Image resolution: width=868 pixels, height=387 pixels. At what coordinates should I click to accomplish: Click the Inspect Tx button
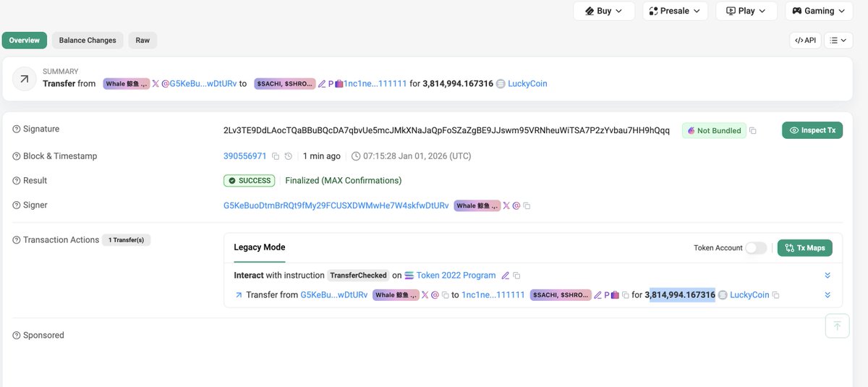point(812,130)
